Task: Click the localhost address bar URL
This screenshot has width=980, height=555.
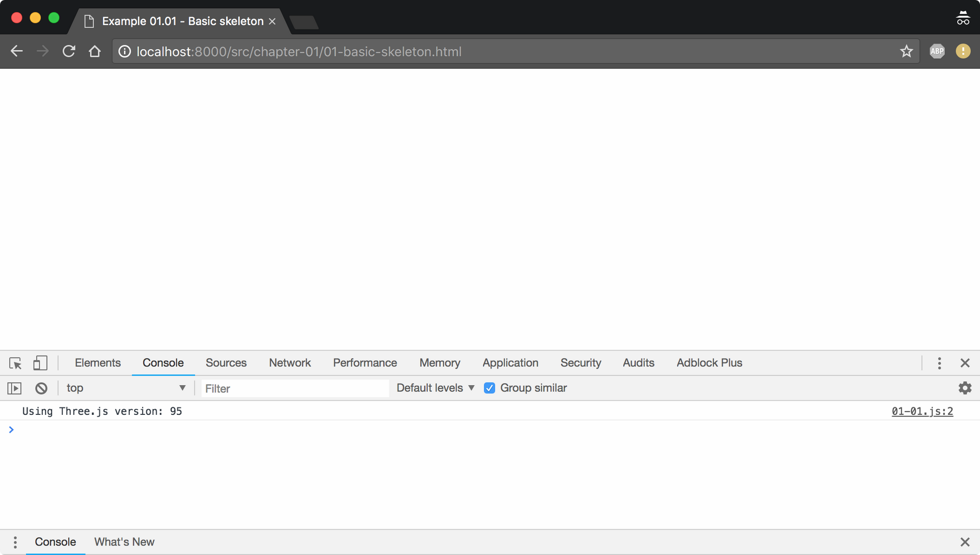Action: coord(299,52)
